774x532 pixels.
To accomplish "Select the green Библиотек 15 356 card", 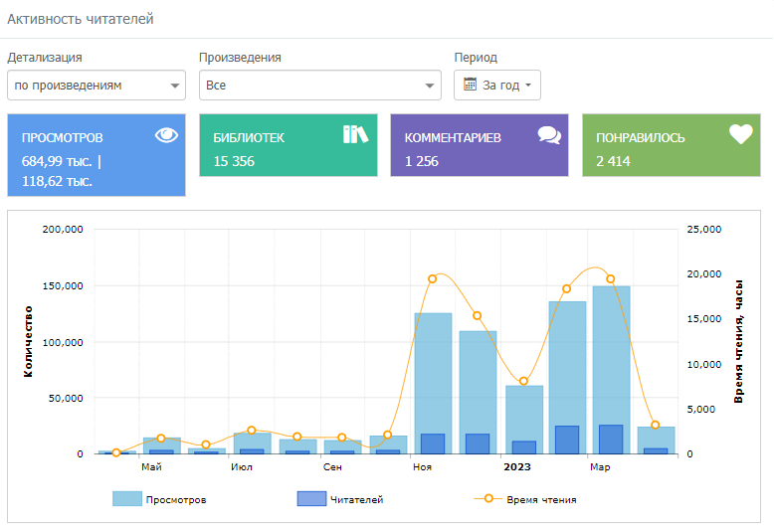I will [288, 145].
